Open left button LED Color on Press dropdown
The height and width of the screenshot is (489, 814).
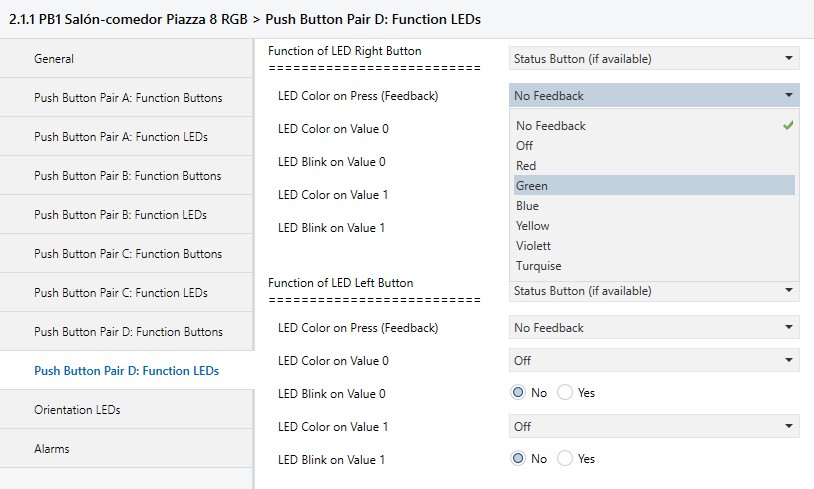click(x=654, y=327)
